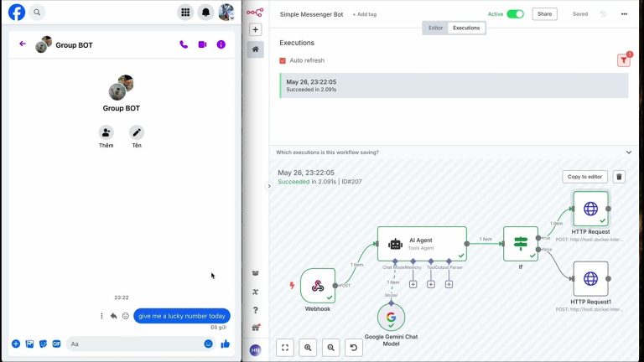Open Facebook search
The width and height of the screenshot is (644, 362).
point(37,13)
